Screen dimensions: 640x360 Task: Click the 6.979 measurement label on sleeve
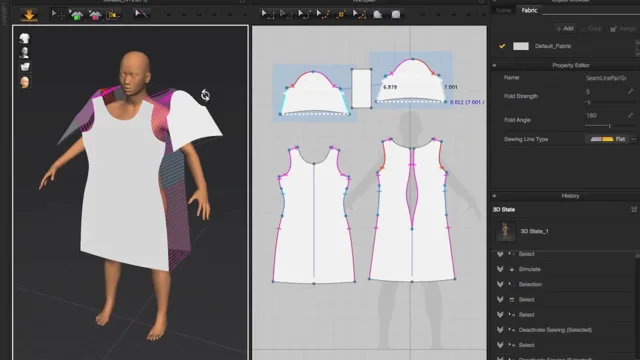pos(390,87)
